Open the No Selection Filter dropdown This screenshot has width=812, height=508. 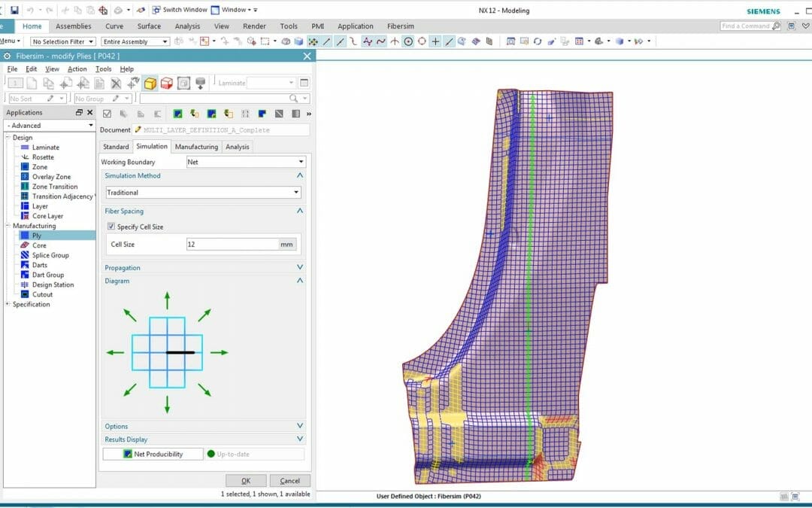[62, 41]
